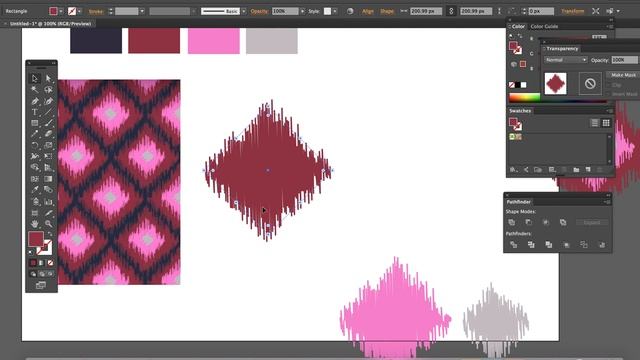
Task: Select the Column Graph tool
Action: (x=48, y=201)
